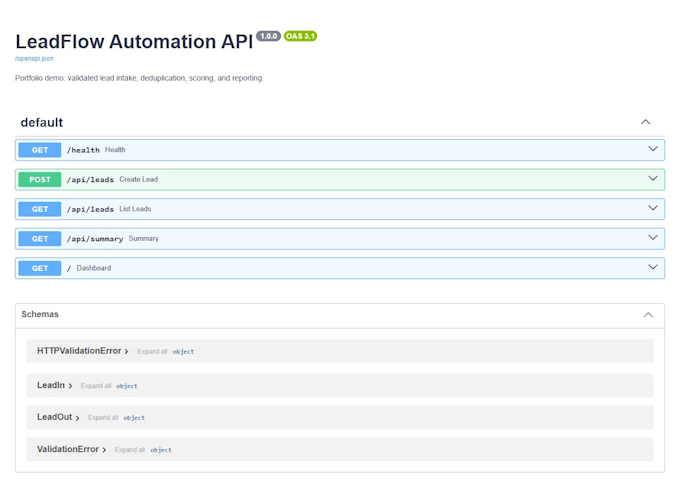Click the ValidationError schema name
This screenshot has width=680, height=493.
click(68, 449)
